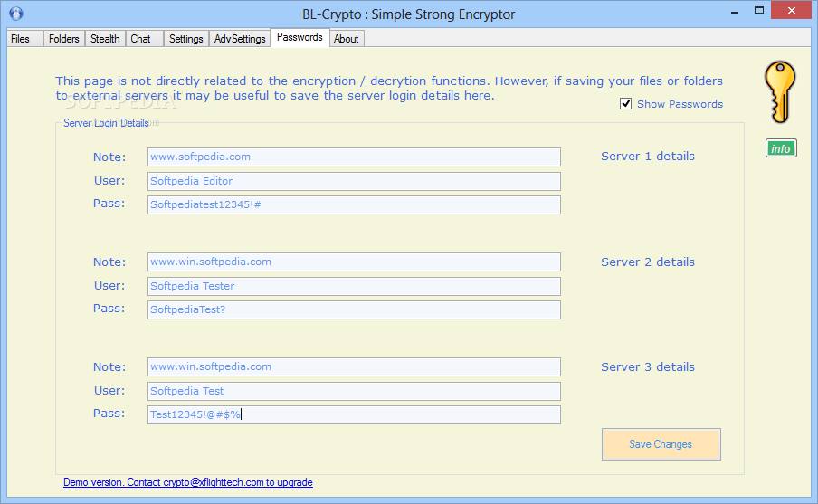Click the Softpedia Tester user field

tap(354, 287)
